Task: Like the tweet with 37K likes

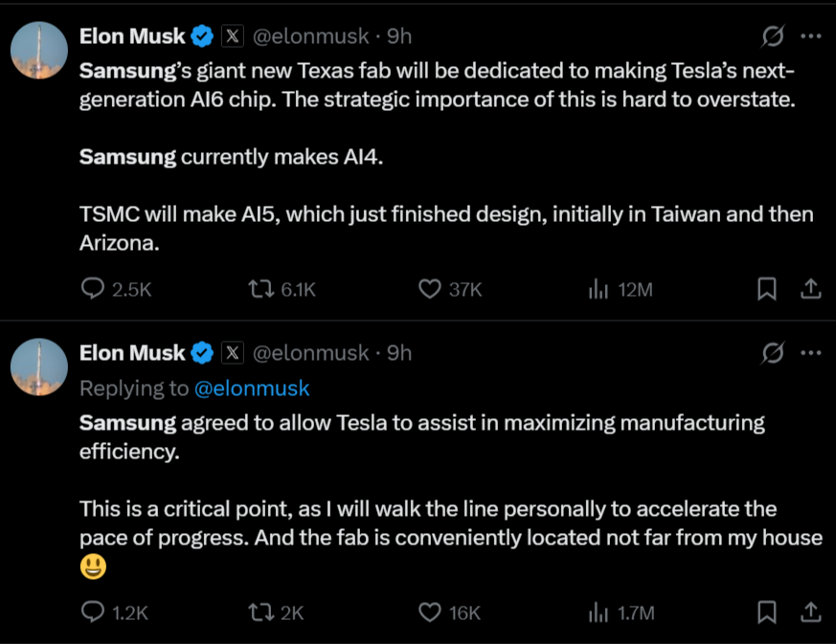Action: (x=430, y=289)
